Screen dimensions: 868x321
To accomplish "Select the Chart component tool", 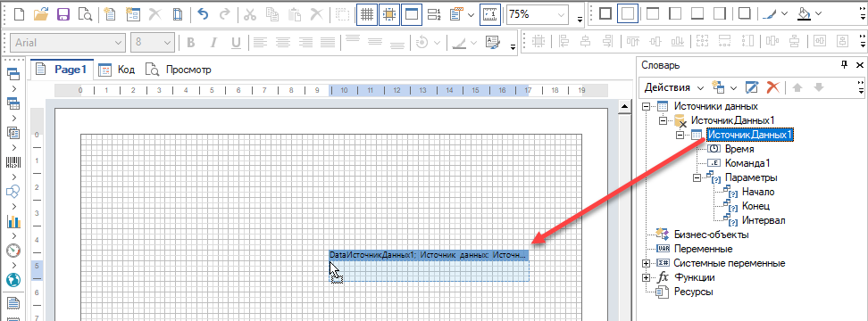I will pyautogui.click(x=13, y=221).
